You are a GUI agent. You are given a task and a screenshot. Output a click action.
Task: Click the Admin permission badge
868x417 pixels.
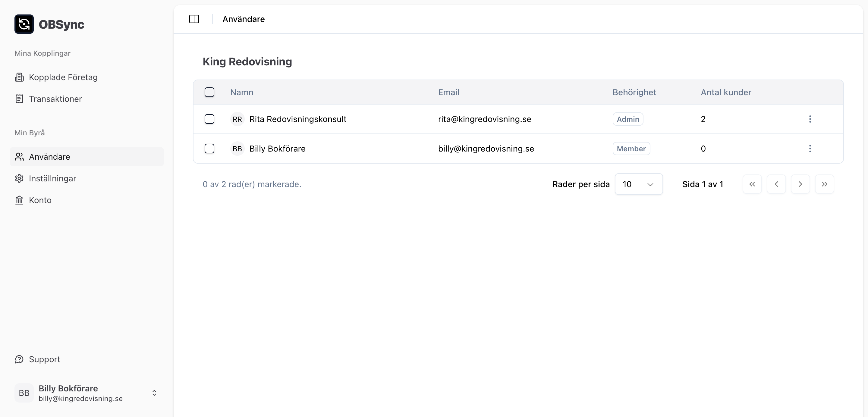(x=627, y=119)
